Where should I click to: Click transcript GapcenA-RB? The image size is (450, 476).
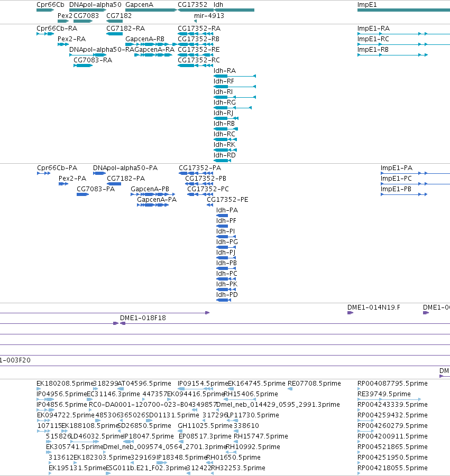[x=145, y=39]
